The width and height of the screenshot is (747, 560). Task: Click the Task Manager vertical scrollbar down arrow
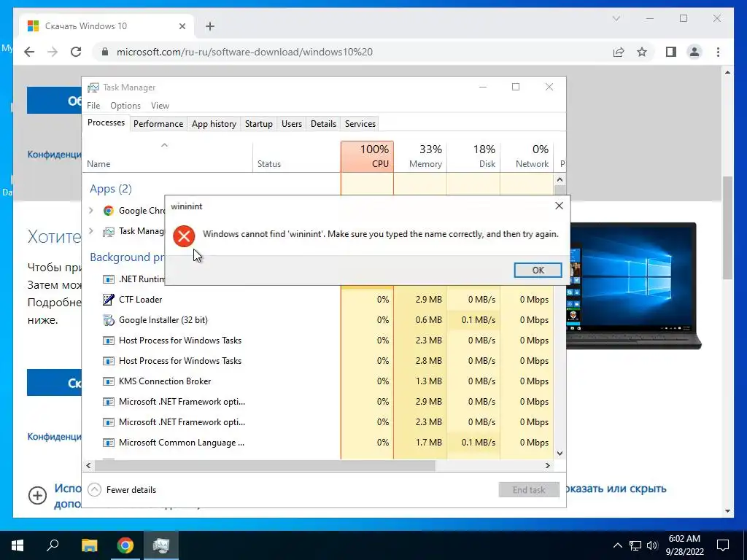560,454
